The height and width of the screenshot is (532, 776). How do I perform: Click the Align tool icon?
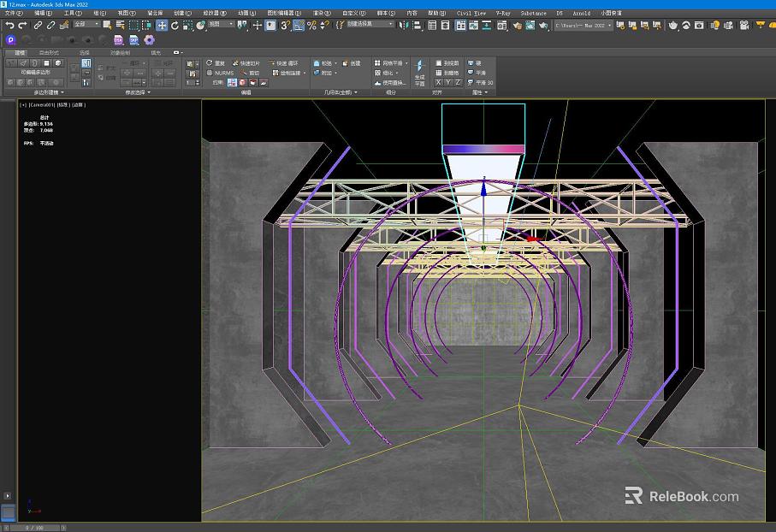point(417,26)
